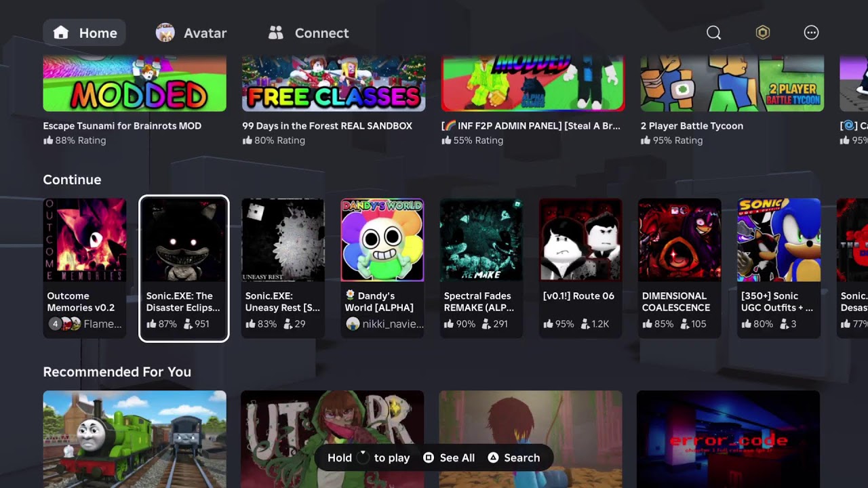Click the 291 players icon on Spectral Fades

pyautogui.click(x=486, y=324)
